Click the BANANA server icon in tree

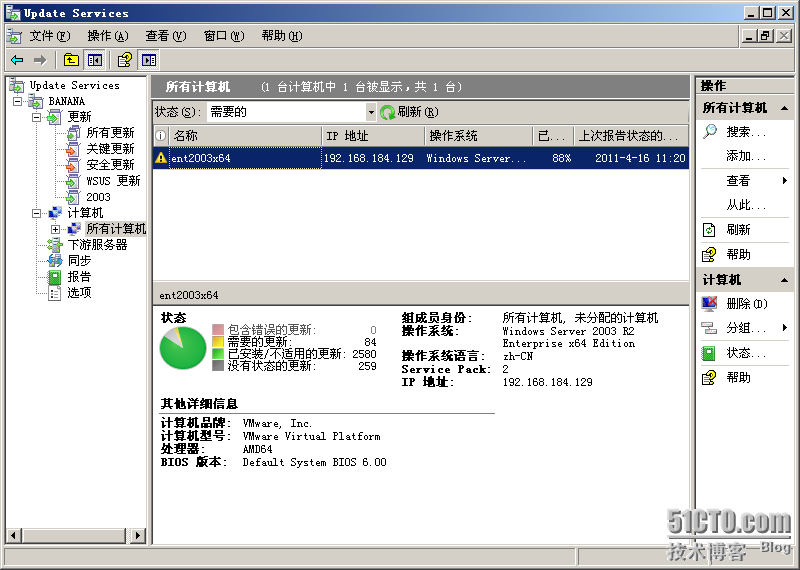[36, 101]
